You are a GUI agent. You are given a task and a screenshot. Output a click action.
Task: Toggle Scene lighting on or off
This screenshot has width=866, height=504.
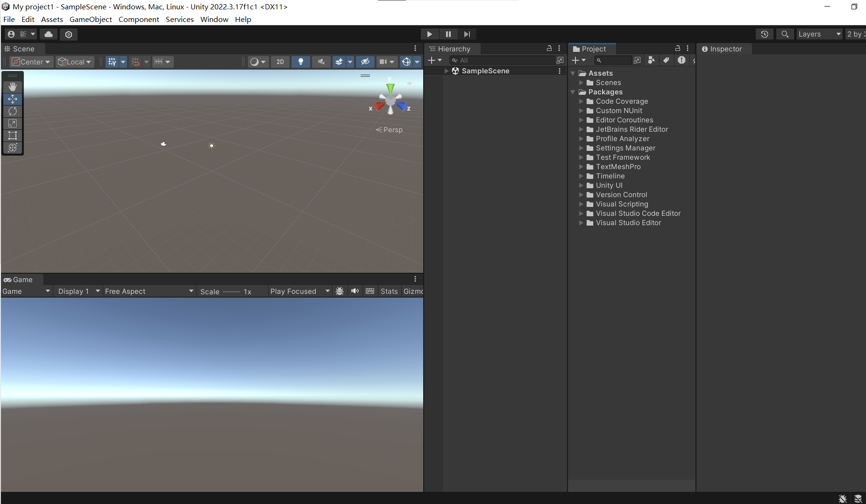pyautogui.click(x=301, y=62)
